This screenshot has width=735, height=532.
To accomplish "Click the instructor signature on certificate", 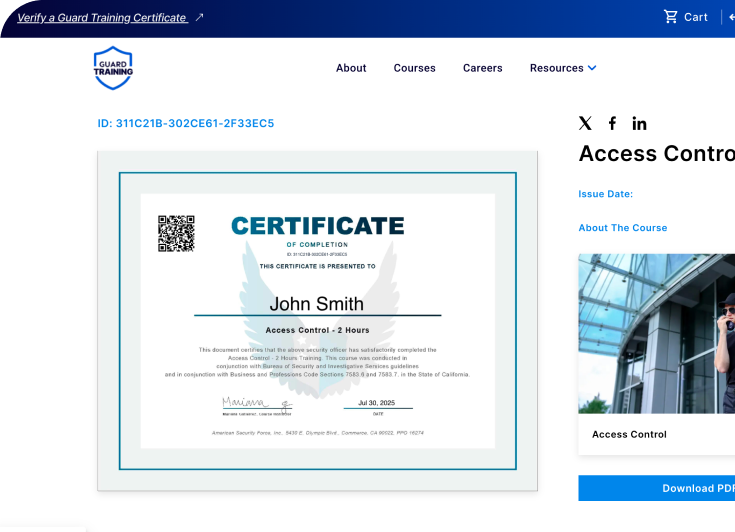I will tap(257, 403).
